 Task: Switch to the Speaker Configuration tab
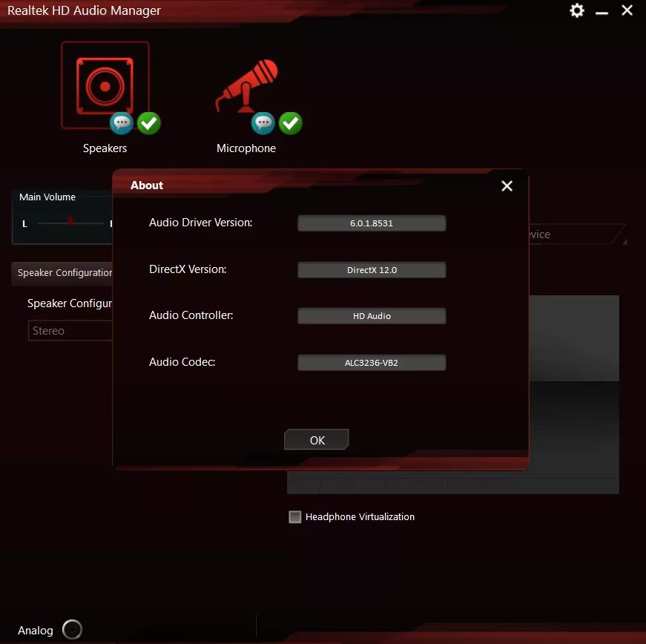pyautogui.click(x=62, y=273)
